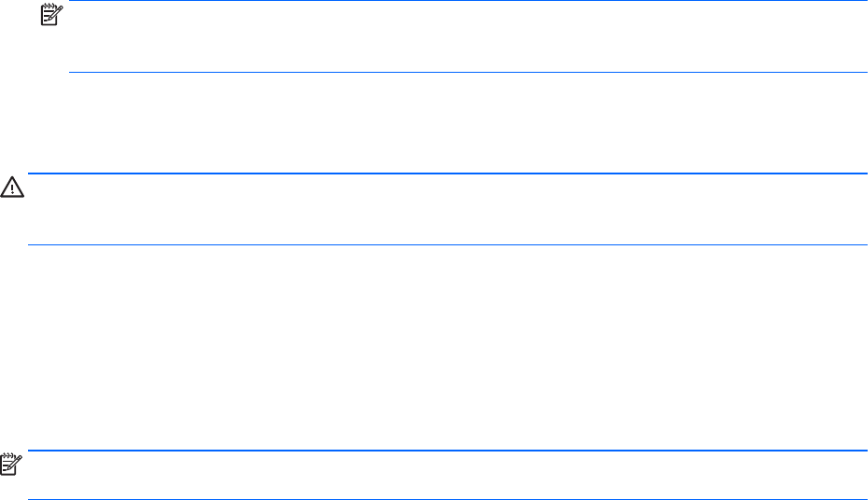
Task: Click the blue rule above the bottom note
Action: pyautogui.click(x=447, y=451)
